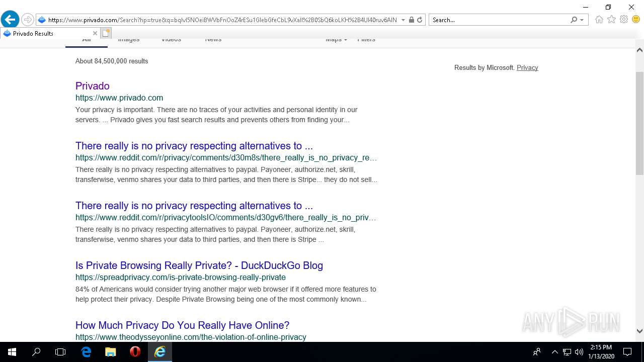Launch Microsoft Edge from taskbar

pos(86,352)
